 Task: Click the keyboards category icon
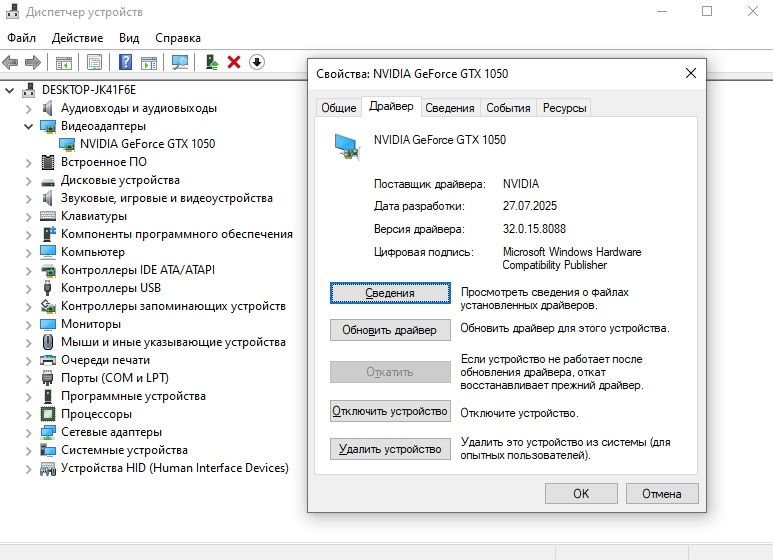click(x=48, y=216)
